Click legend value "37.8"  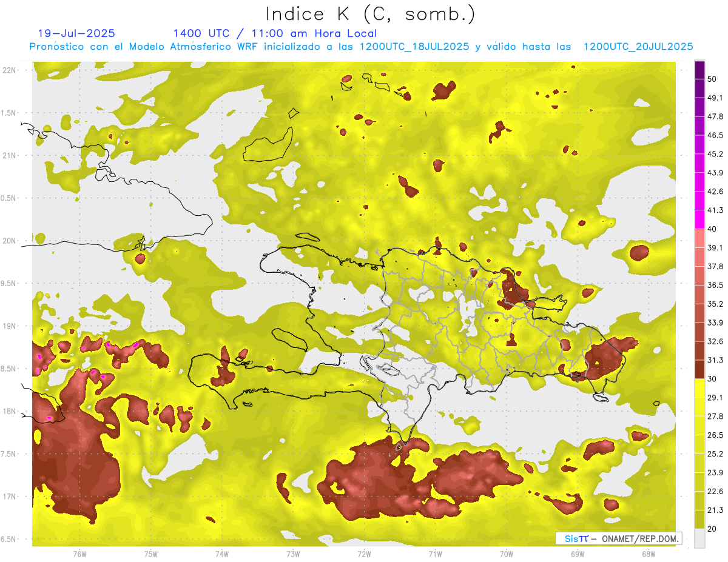click(715, 266)
